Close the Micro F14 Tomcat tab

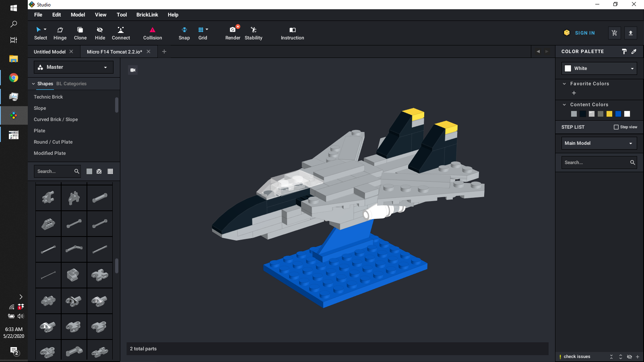tap(149, 51)
